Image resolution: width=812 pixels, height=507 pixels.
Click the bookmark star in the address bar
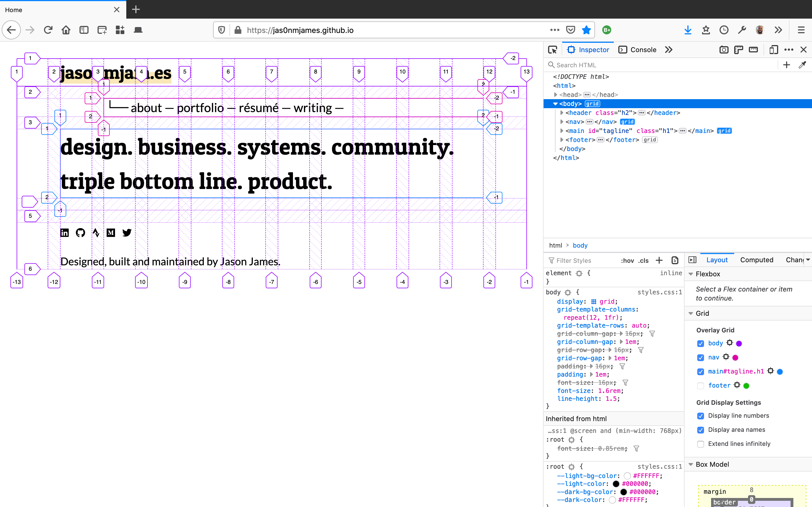point(586,30)
